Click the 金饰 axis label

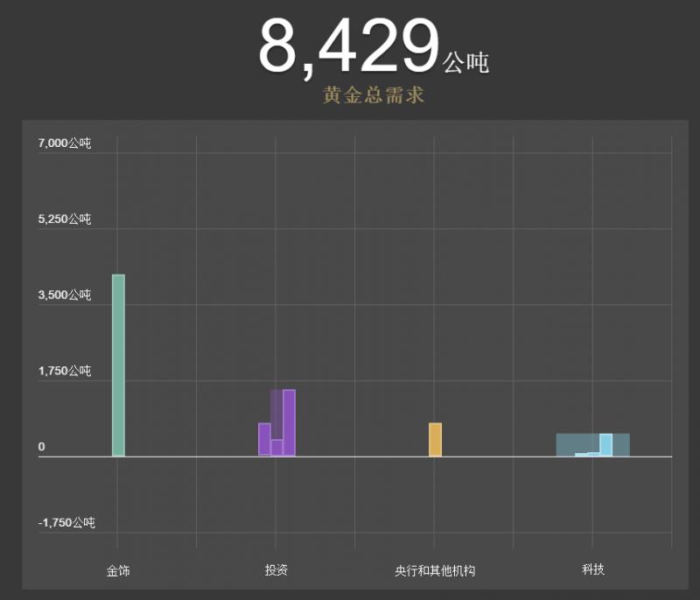(x=118, y=570)
